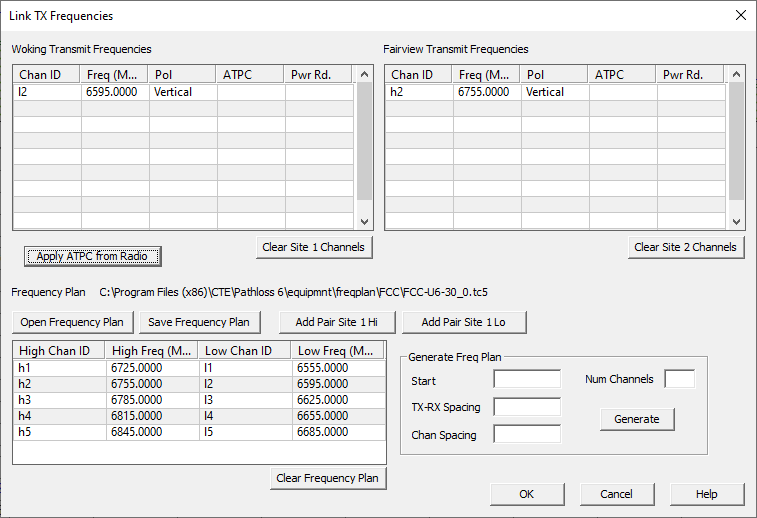Click the Num Channels input box
The height and width of the screenshot is (518, 757).
(679, 379)
